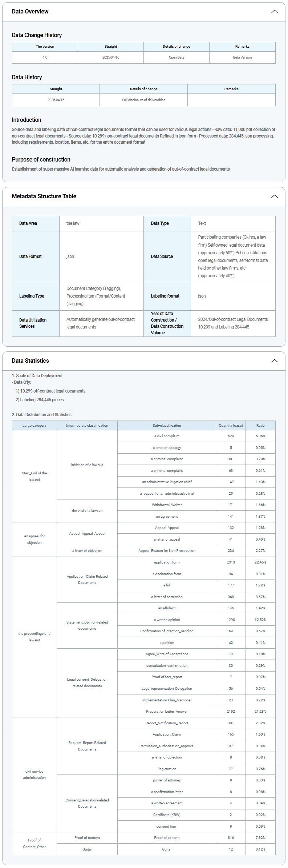Collapse the Metadata Structure Table chevron

[x=274, y=196]
